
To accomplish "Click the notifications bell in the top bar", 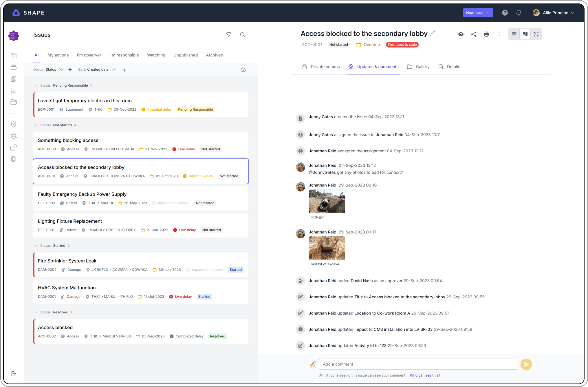I will pos(519,13).
